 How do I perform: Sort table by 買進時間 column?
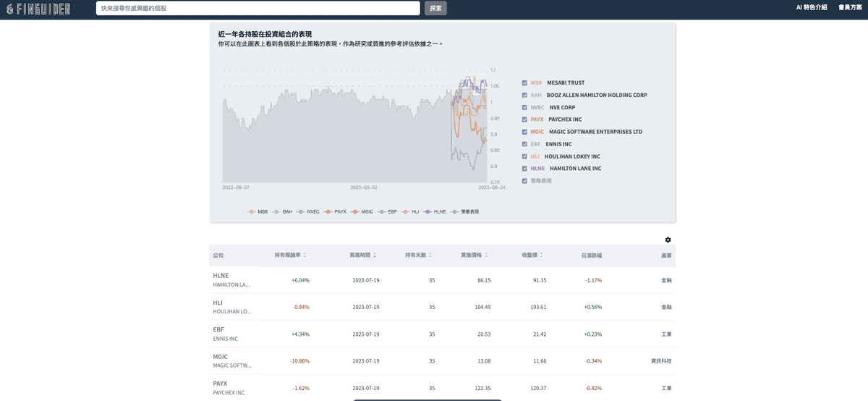[x=362, y=256]
